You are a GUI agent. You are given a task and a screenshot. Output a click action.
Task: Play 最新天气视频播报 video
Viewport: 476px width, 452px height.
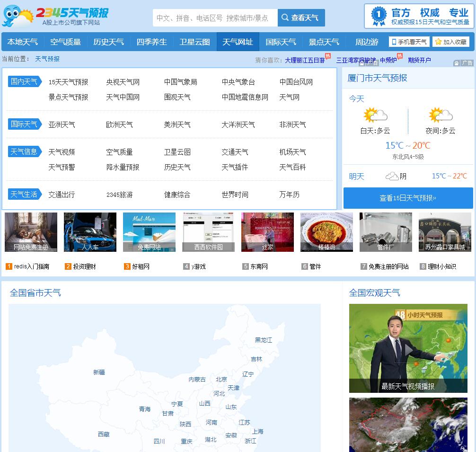tap(408, 348)
